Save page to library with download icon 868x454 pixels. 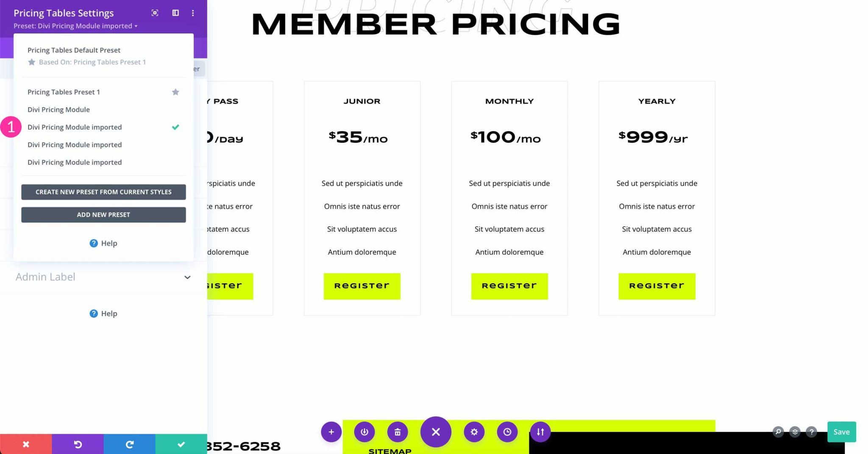point(364,432)
